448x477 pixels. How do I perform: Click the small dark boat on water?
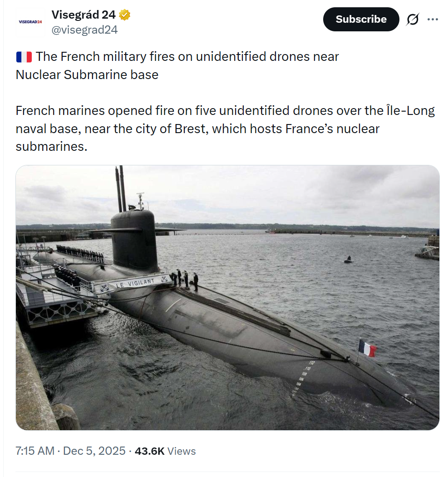[348, 260]
